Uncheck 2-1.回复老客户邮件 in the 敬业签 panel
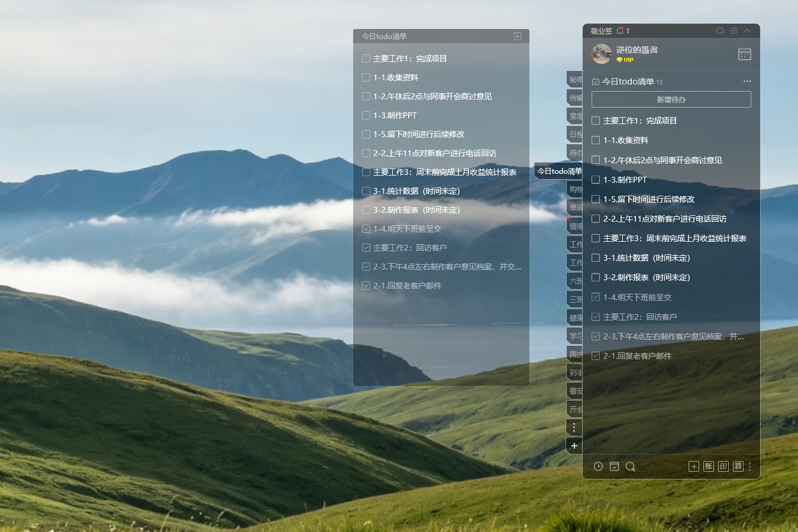The height and width of the screenshot is (532, 798). pos(596,356)
